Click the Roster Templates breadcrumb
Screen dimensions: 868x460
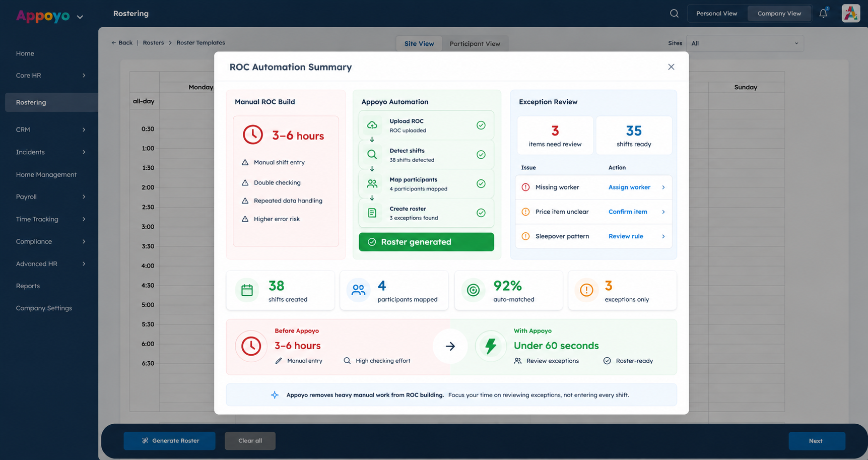tap(201, 43)
